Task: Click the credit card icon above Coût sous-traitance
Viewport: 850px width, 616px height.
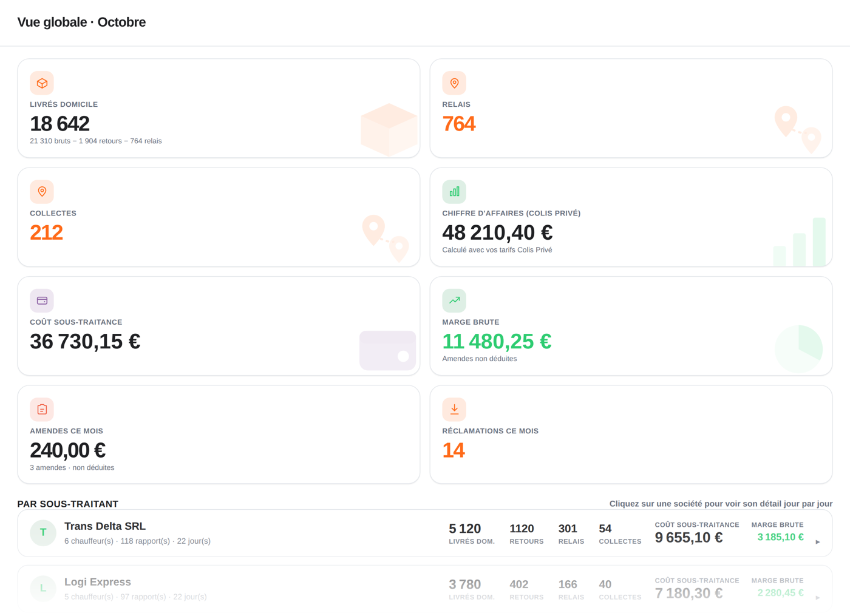Action: coord(42,300)
